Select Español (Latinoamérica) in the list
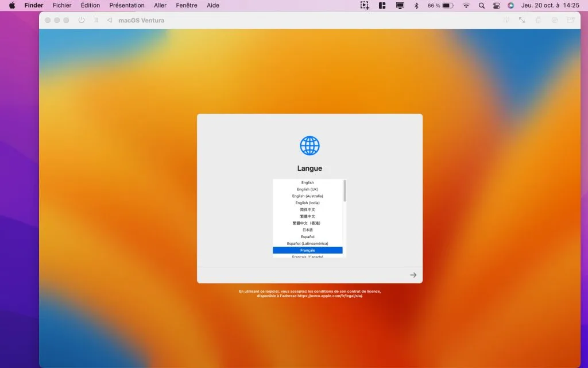Viewport: 588px width, 368px height. [308, 243]
